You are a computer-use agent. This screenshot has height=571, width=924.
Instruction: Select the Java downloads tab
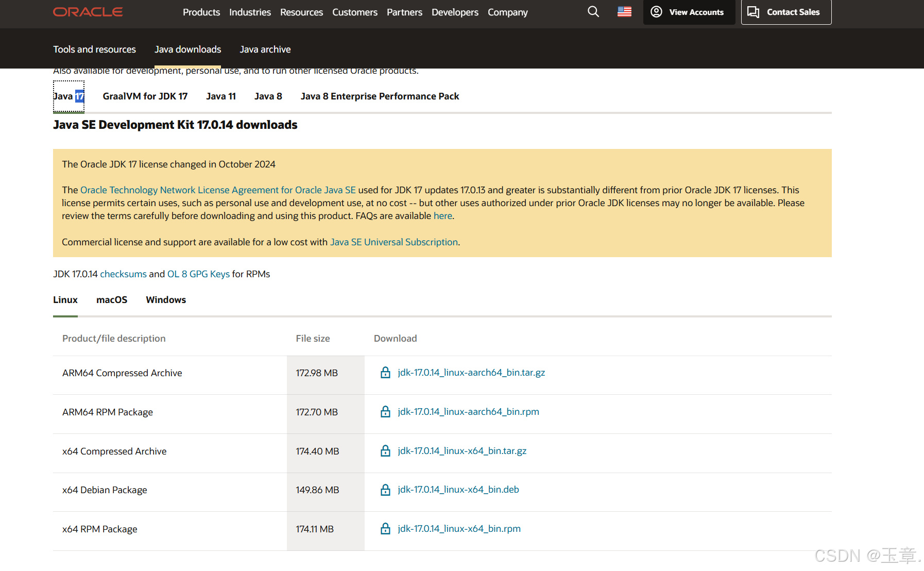(187, 49)
